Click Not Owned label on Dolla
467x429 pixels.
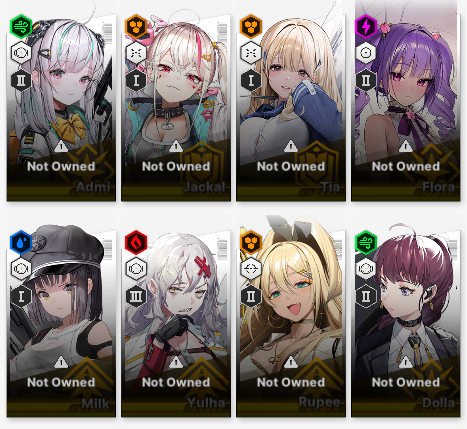[406, 382]
